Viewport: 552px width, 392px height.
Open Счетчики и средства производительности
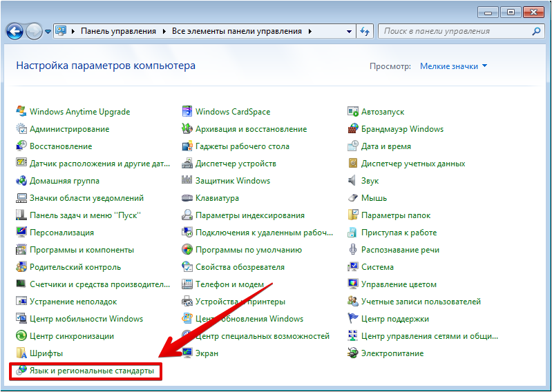coord(93,284)
